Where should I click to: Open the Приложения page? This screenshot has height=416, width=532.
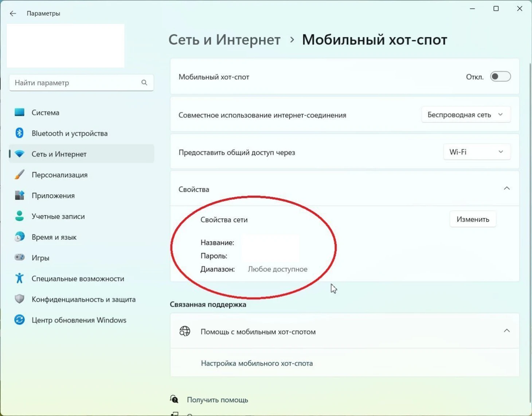81,195
